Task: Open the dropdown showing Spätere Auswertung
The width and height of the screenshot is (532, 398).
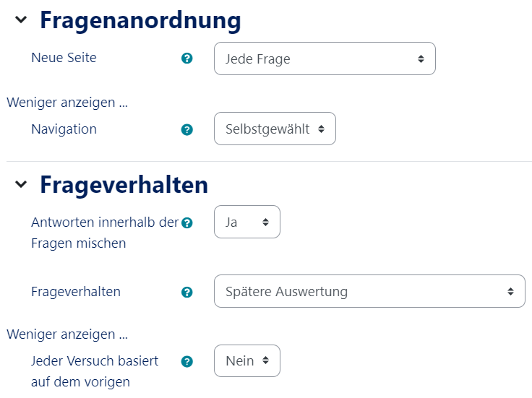Action: pyautogui.click(x=369, y=292)
